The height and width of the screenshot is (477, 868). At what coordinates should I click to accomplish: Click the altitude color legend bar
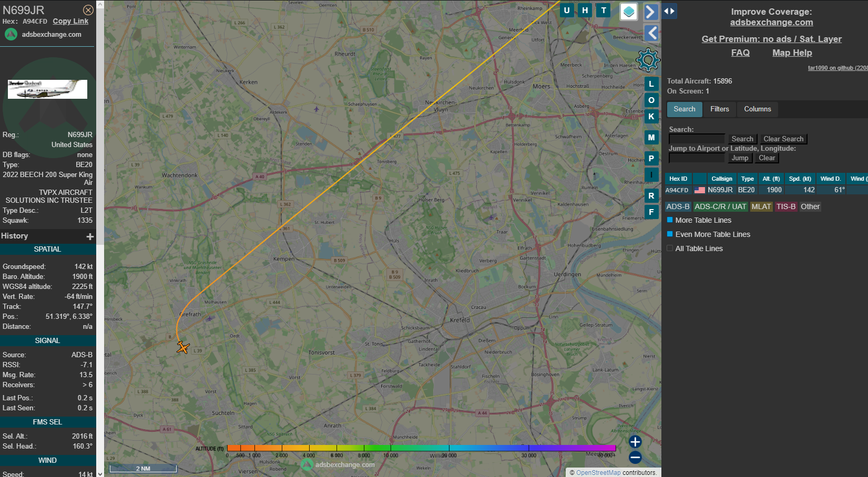pos(421,448)
